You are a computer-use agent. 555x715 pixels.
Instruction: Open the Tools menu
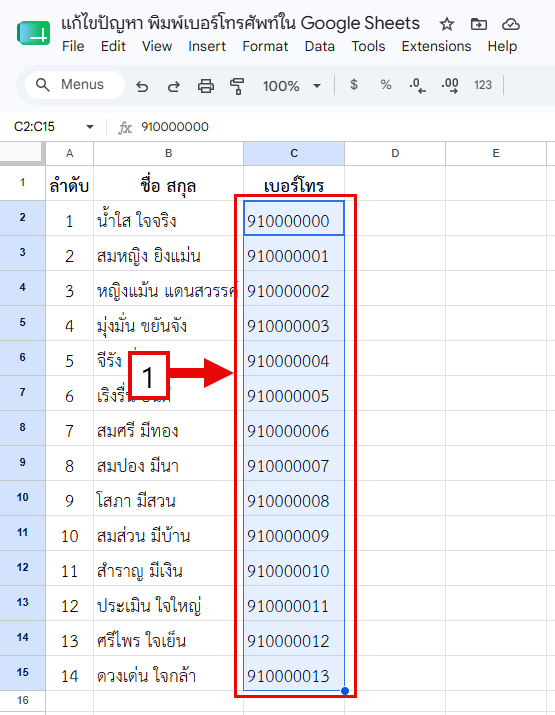coord(368,47)
